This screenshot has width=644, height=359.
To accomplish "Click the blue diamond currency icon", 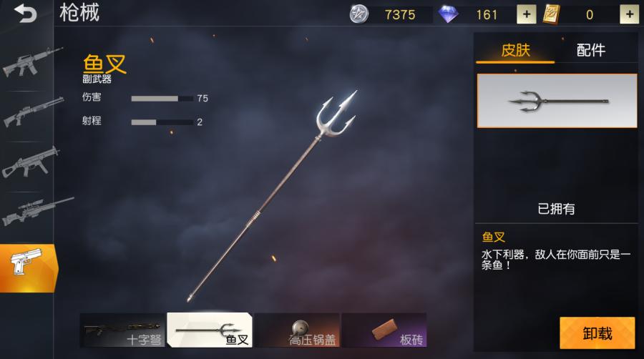I will point(448,14).
